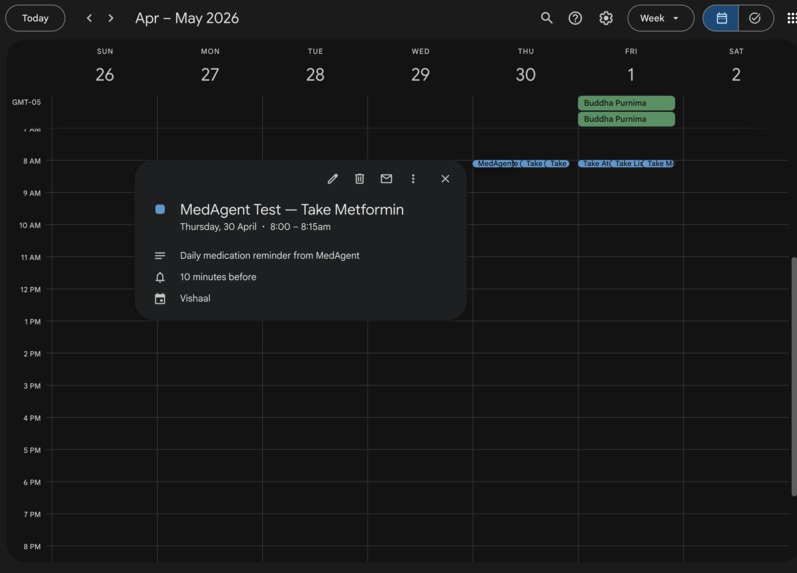Image resolution: width=797 pixels, height=573 pixels.
Task: Open day view for Thursday 30
Action: pos(526,75)
